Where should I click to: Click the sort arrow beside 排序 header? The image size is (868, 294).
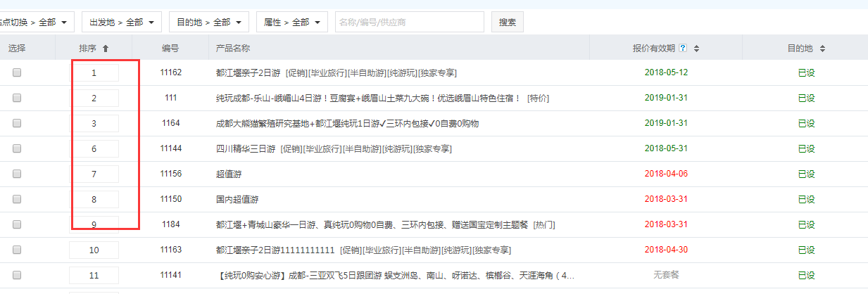[106, 49]
